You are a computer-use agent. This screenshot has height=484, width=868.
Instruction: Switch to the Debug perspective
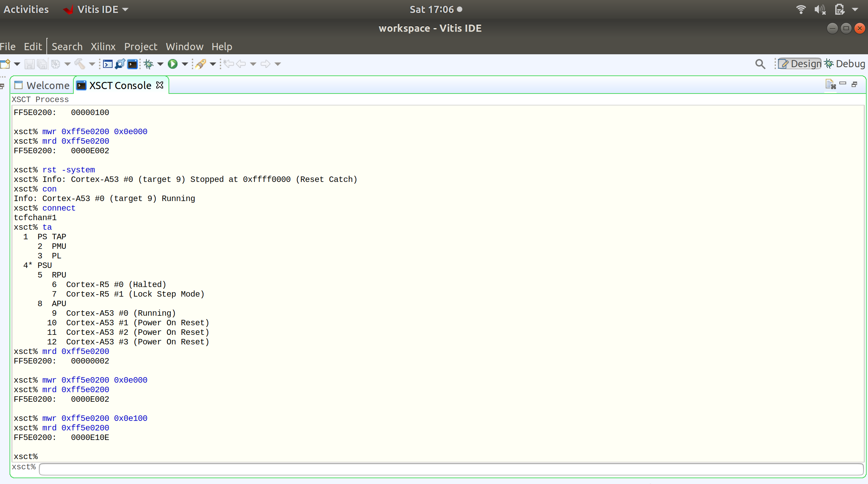(845, 64)
